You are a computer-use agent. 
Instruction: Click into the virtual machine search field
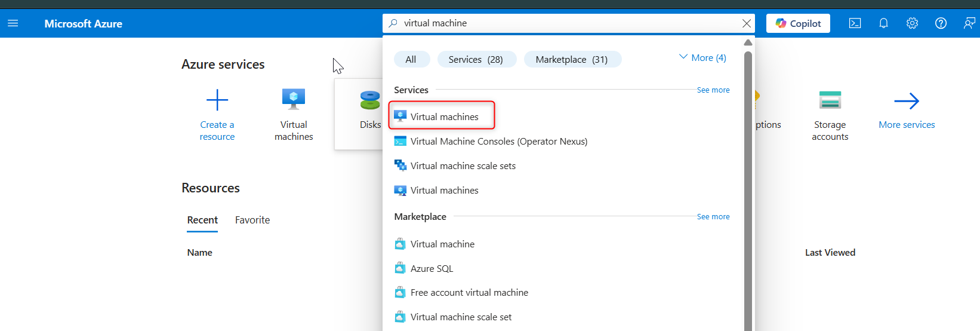click(x=570, y=23)
